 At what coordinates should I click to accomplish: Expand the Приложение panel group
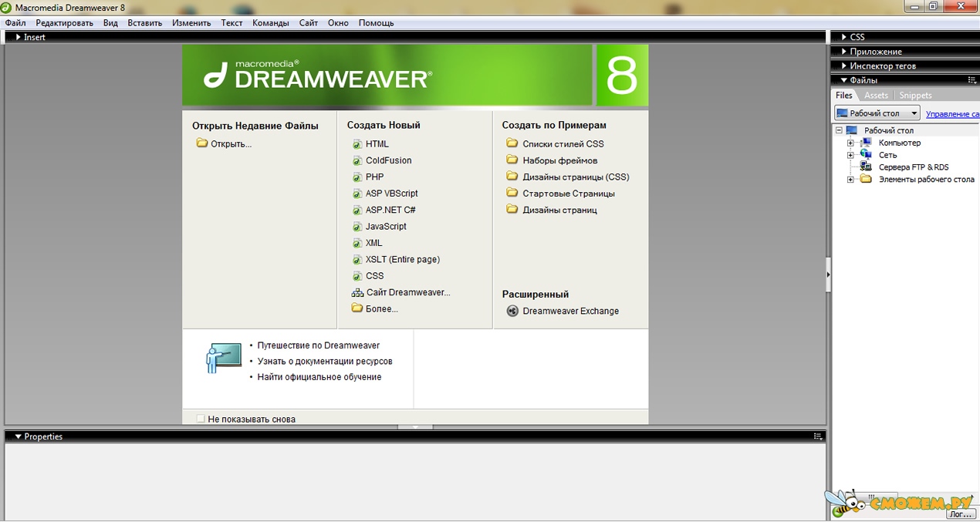coord(843,52)
